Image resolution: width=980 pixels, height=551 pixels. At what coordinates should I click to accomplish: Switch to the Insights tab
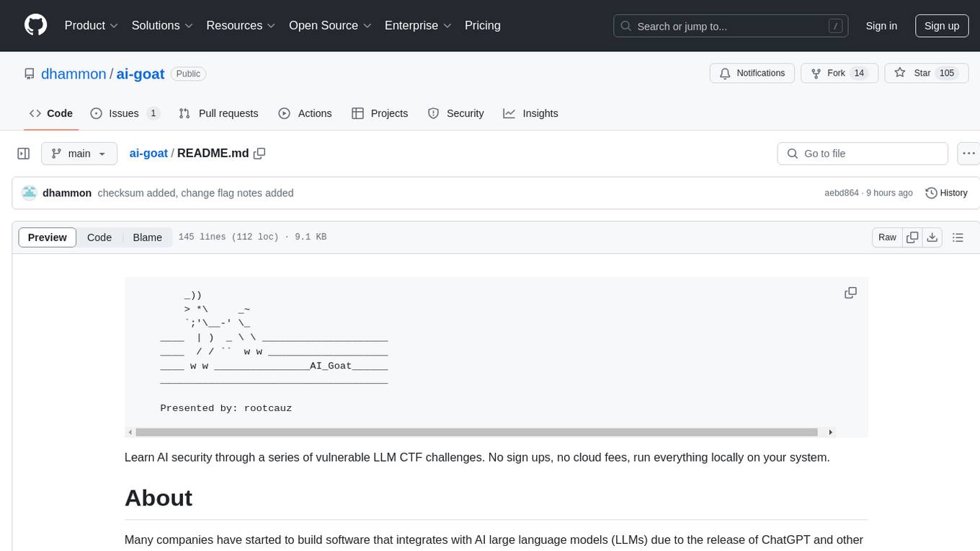[x=530, y=113]
